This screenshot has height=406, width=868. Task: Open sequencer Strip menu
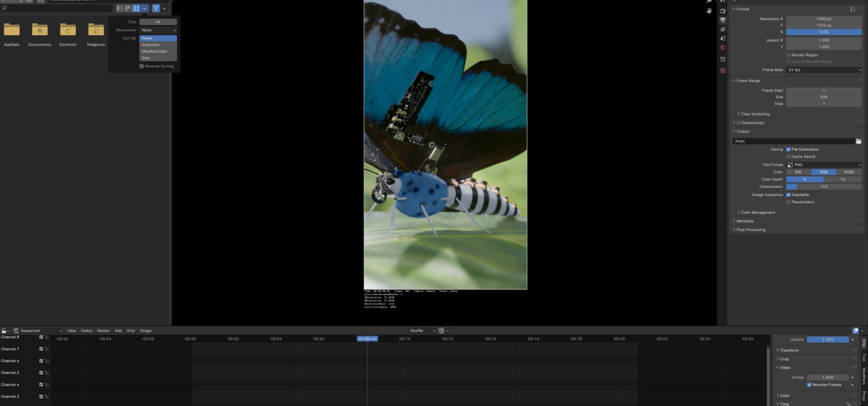pos(131,331)
